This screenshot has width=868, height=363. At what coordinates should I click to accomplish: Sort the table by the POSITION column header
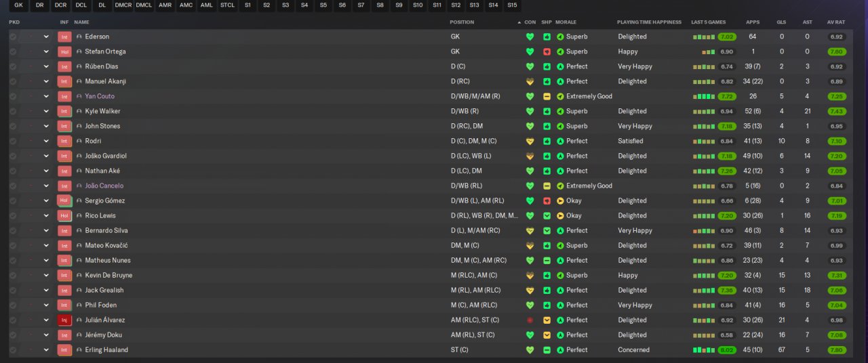point(462,22)
